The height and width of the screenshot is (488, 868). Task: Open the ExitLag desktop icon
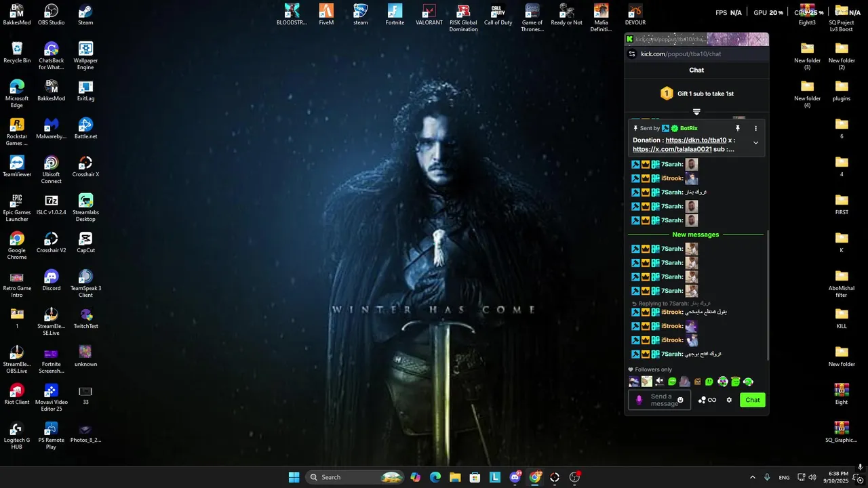coord(85,90)
